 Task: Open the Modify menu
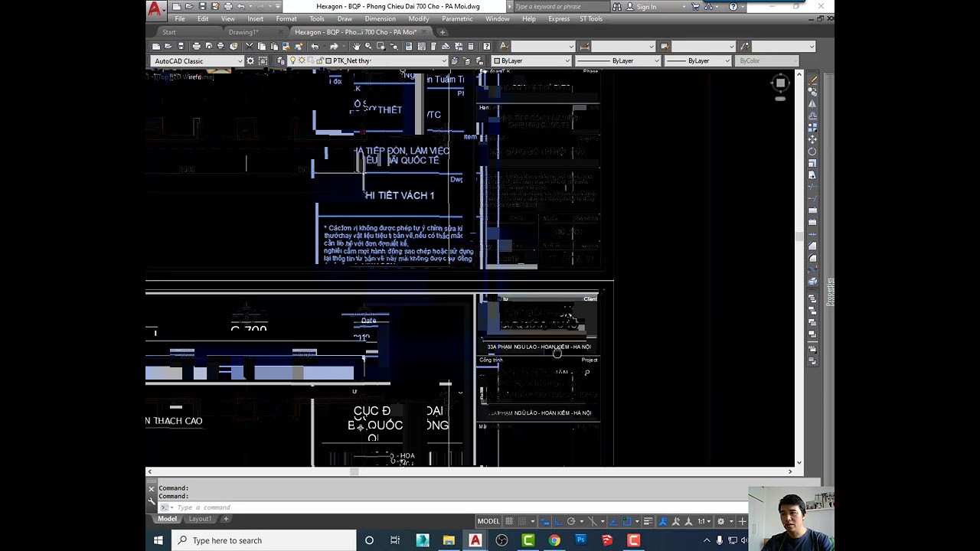[x=419, y=18]
